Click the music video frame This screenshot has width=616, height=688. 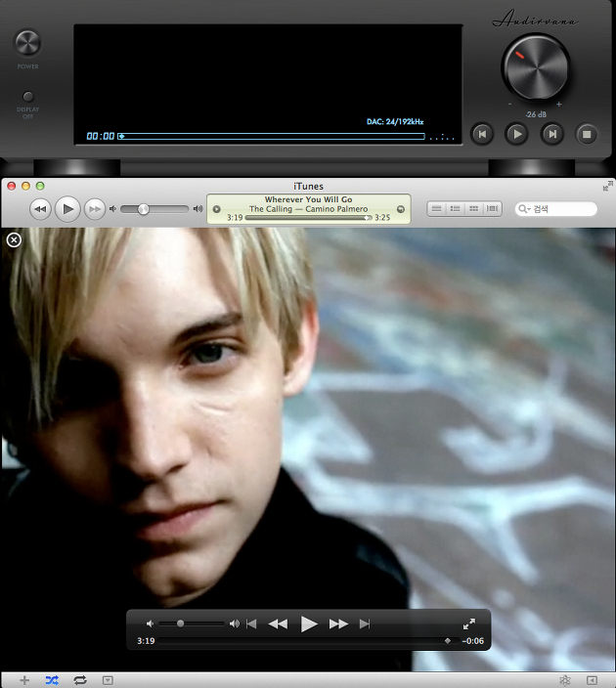[x=308, y=450]
